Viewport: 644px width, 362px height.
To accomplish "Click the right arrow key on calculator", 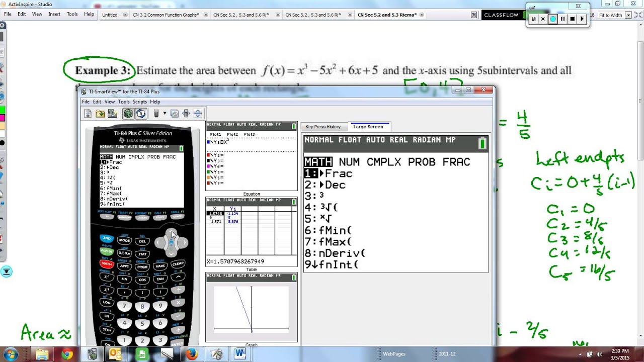I will [184, 243].
